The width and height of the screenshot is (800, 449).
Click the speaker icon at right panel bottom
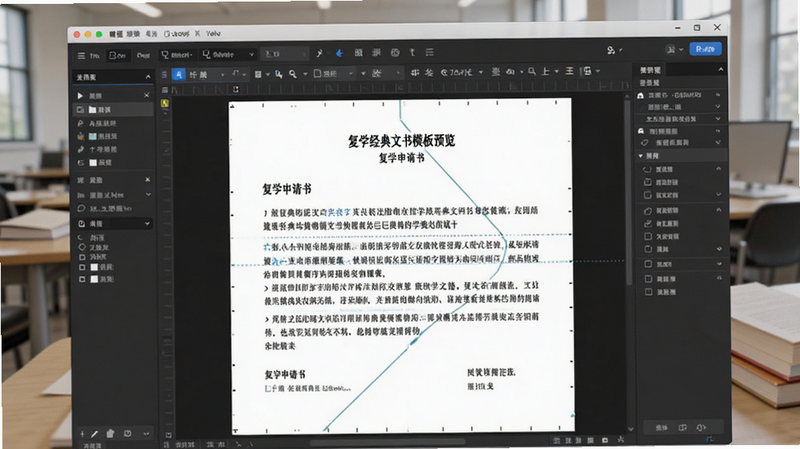click(701, 428)
